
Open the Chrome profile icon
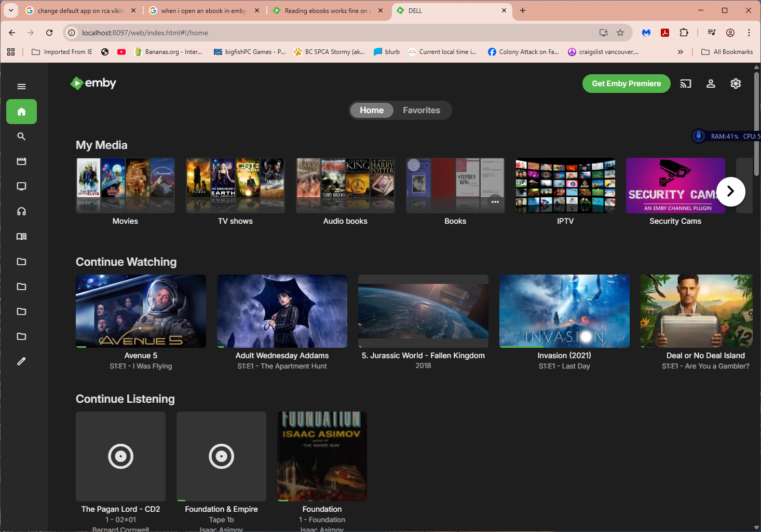(x=730, y=33)
